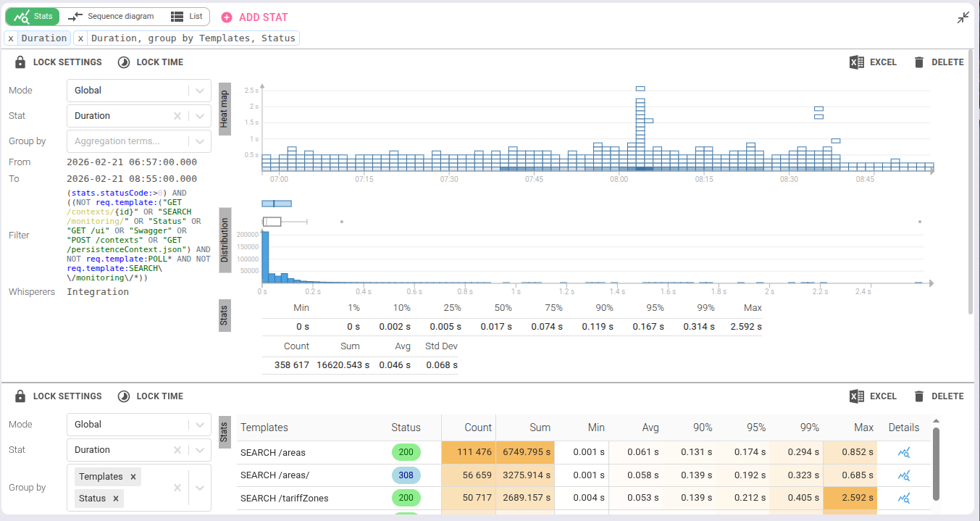
Task: Toggle LOCK SETTINGS in the top panel
Action: 59,62
